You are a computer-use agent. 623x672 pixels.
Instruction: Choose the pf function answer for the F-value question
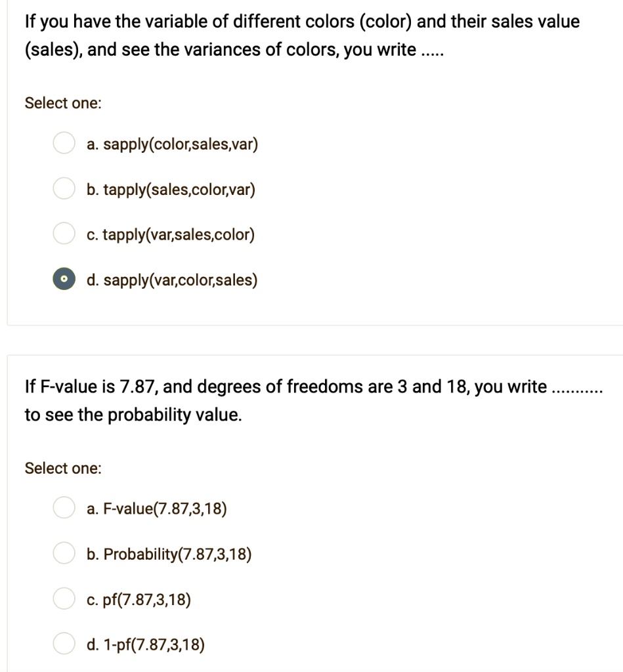(x=64, y=598)
